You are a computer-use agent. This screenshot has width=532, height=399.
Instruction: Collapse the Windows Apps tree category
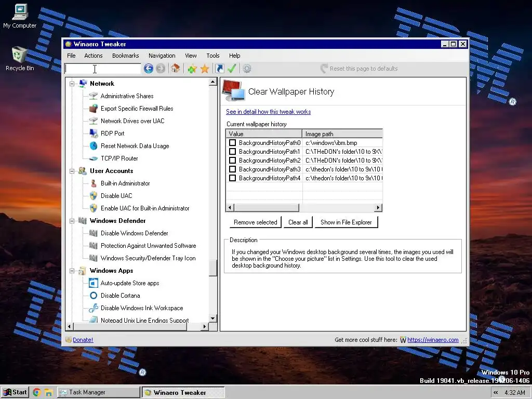coord(72,271)
